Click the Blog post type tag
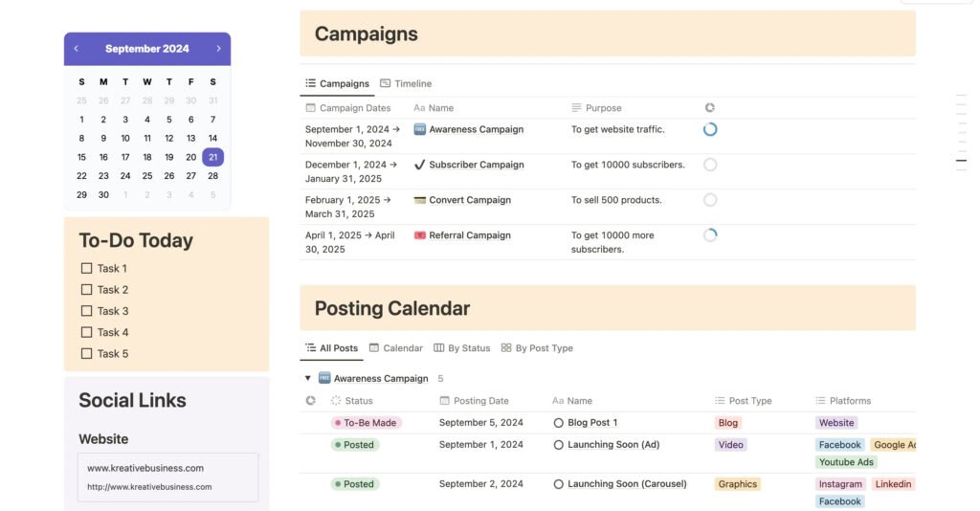Screen dimensions: 980x511 727,423
